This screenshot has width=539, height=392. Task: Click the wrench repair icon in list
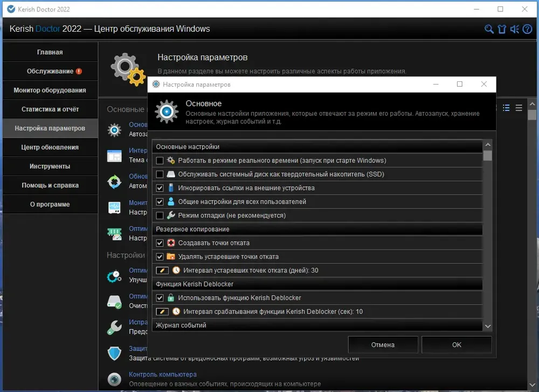pos(114,327)
